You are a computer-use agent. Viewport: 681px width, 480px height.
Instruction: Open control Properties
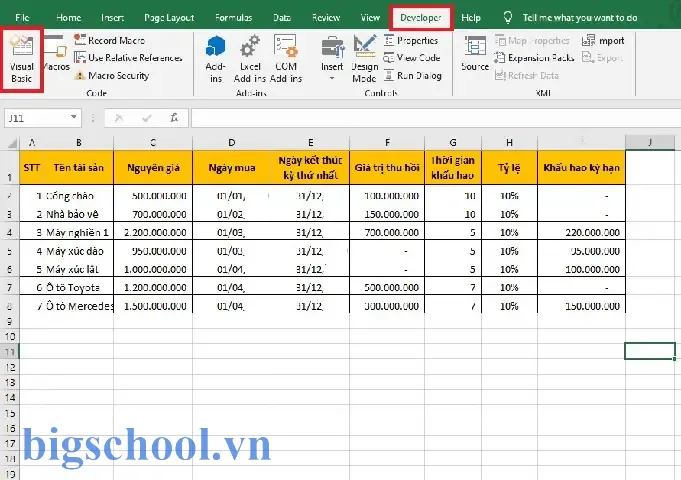pyautogui.click(x=411, y=40)
